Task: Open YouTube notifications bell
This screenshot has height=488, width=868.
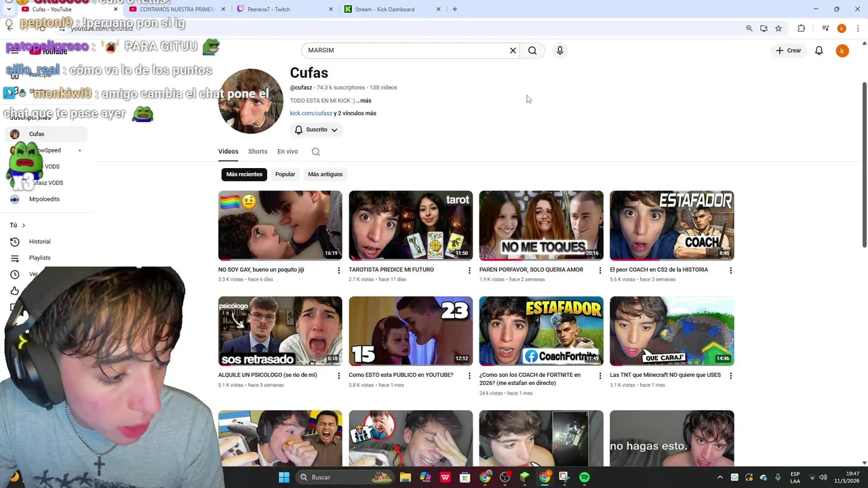Action: 818,50
